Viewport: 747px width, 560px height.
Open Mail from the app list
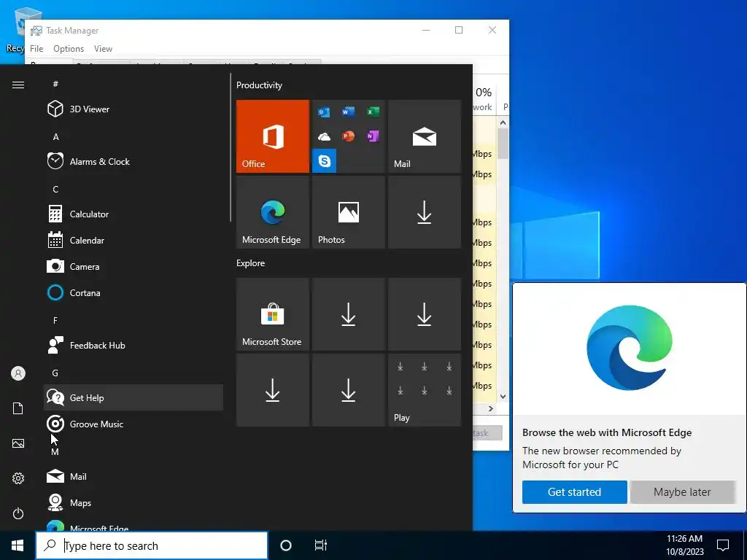pos(133,476)
